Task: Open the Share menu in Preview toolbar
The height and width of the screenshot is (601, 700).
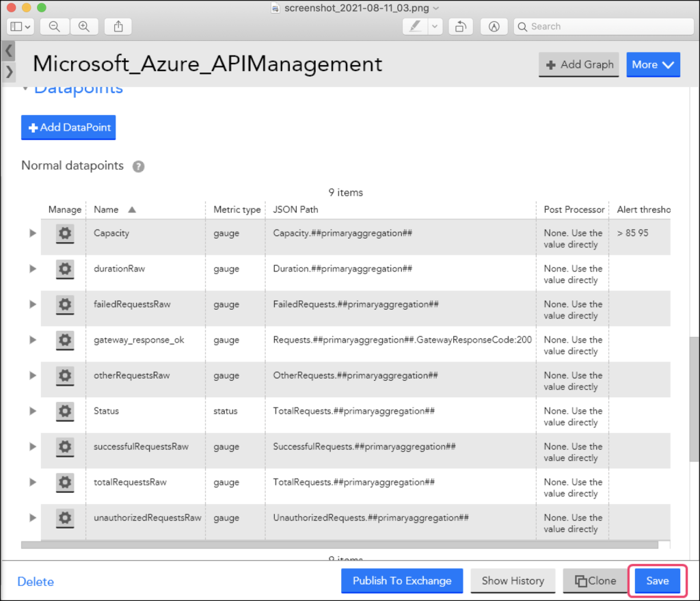Action: pyautogui.click(x=118, y=27)
